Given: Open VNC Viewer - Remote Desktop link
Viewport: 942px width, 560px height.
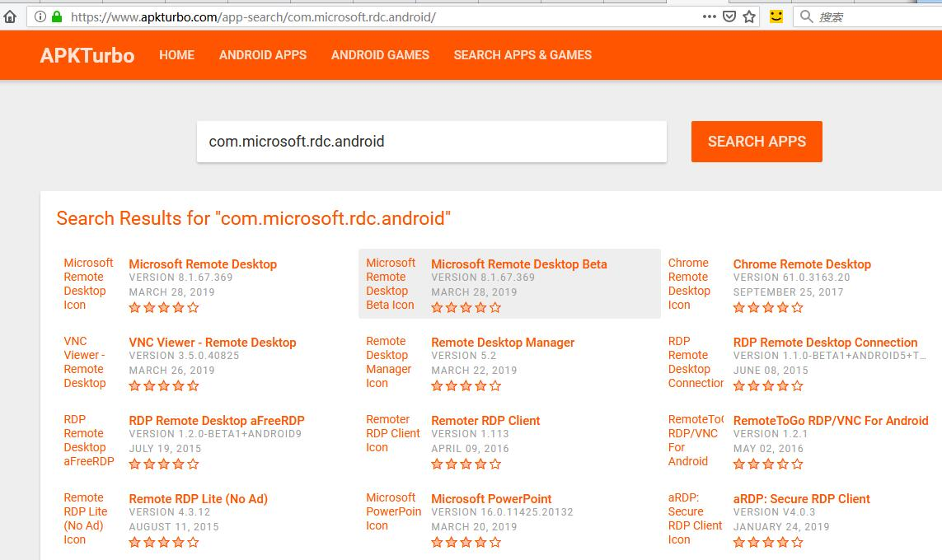Looking at the screenshot, I should click(213, 343).
